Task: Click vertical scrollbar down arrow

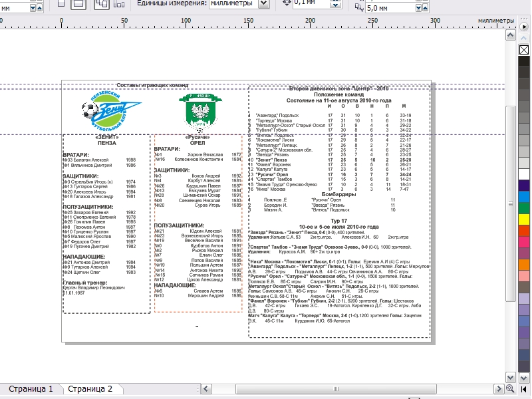Action: (x=510, y=377)
